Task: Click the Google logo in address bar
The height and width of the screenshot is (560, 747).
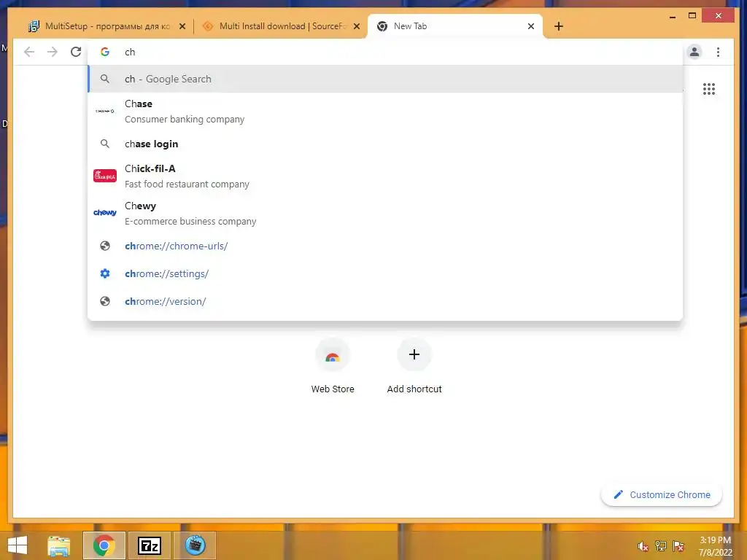Action: [105, 52]
